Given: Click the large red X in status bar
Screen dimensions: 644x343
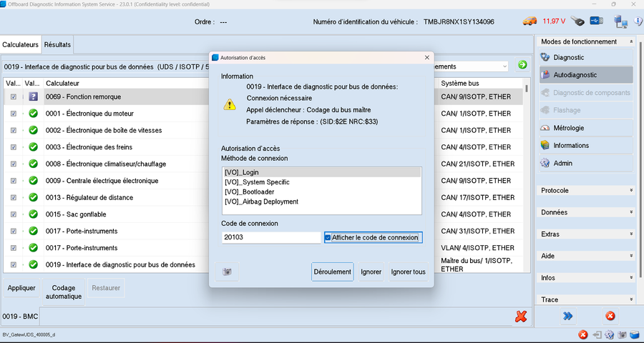Looking at the screenshot, I should click(x=522, y=316).
